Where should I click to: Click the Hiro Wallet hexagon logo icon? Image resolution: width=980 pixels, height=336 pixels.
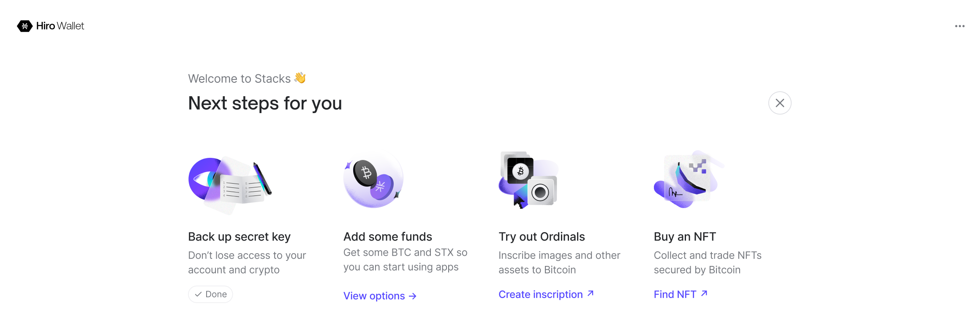24,26
